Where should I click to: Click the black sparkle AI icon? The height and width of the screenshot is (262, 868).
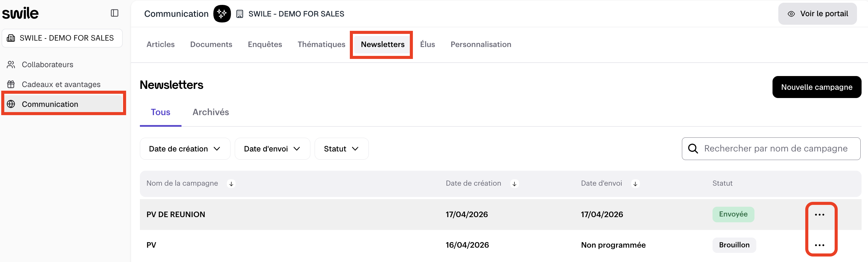(x=222, y=14)
